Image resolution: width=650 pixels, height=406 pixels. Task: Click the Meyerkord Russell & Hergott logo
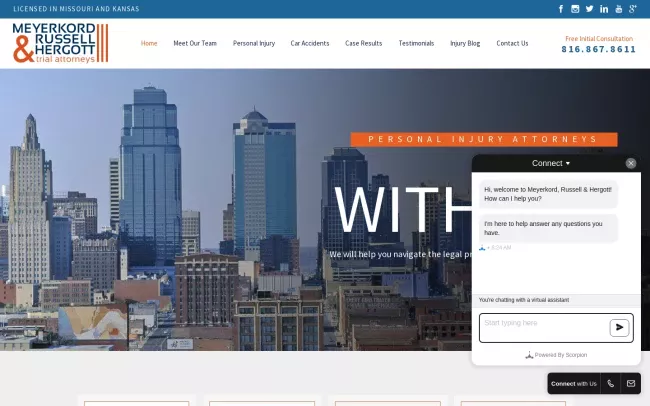pyautogui.click(x=58, y=43)
